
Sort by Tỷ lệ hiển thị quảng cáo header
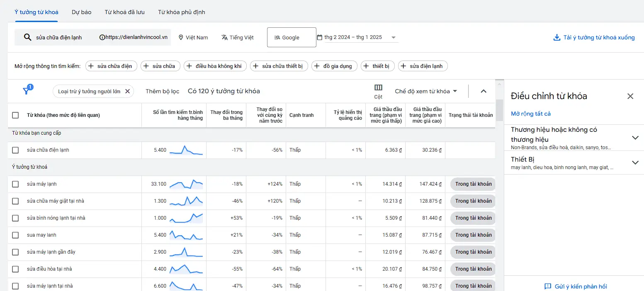click(x=348, y=115)
